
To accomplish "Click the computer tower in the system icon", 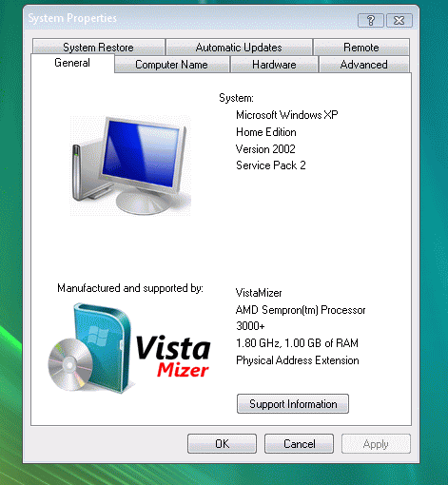I will click(77, 172).
